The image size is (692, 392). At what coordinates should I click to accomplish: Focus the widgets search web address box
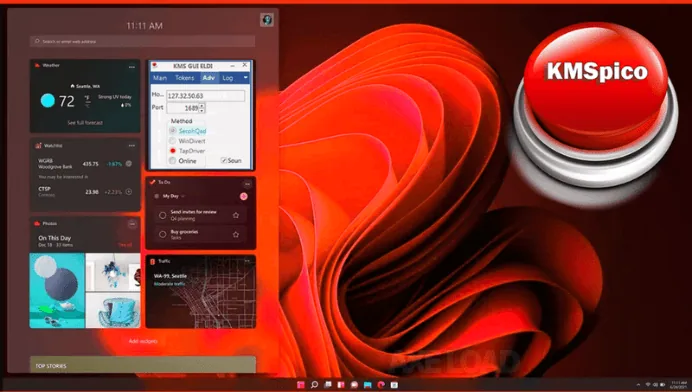[143, 41]
